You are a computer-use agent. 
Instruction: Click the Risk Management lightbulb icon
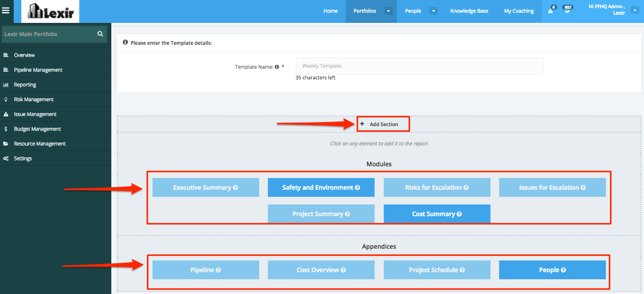pos(6,99)
